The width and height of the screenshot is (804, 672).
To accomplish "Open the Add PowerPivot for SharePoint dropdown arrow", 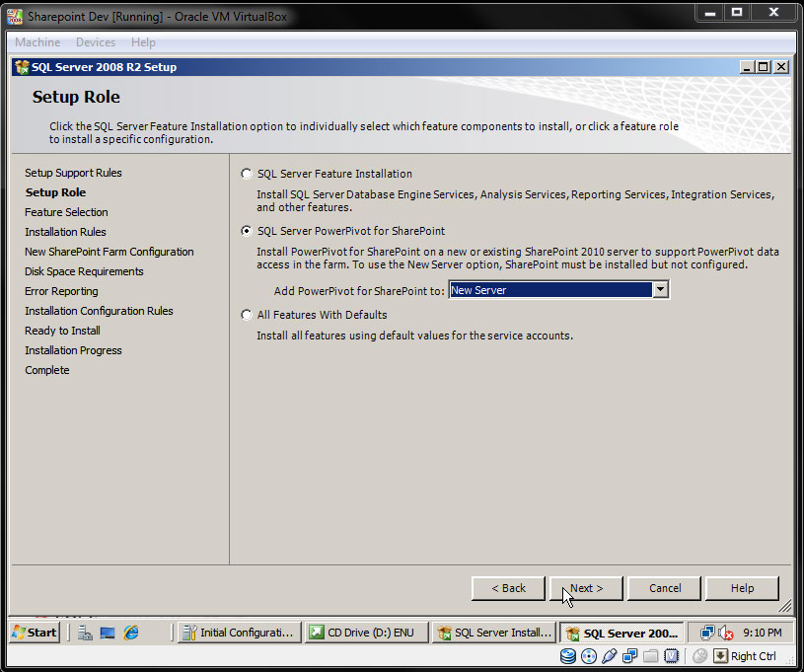I will click(660, 290).
